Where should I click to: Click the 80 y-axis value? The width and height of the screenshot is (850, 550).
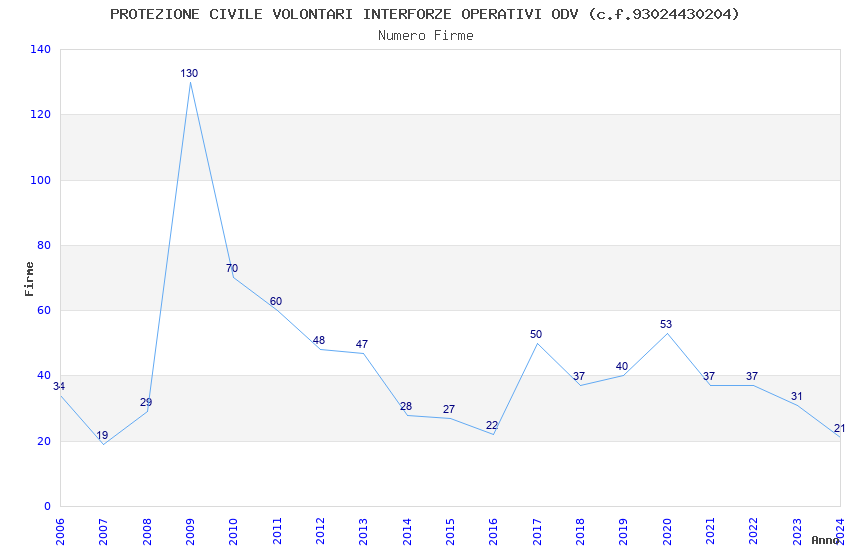pyautogui.click(x=44, y=245)
